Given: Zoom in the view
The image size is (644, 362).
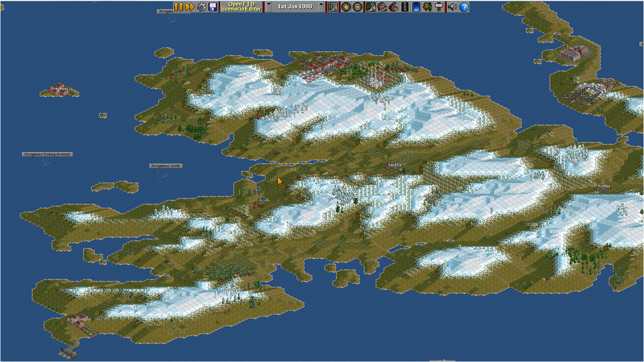Looking at the screenshot, I should [346, 7].
